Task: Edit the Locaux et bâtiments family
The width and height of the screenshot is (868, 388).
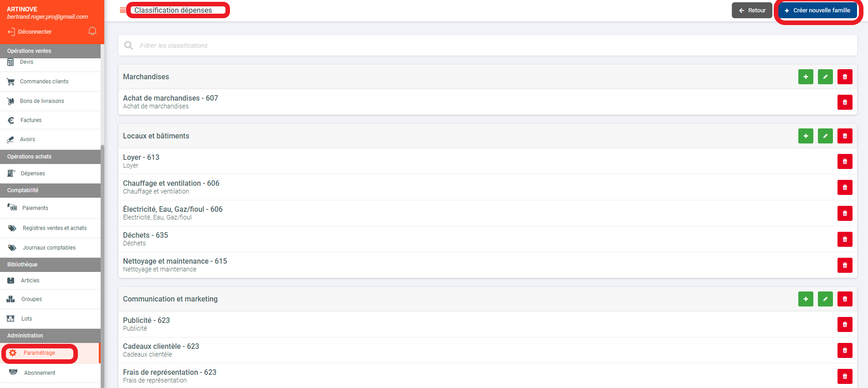Action: (825, 136)
